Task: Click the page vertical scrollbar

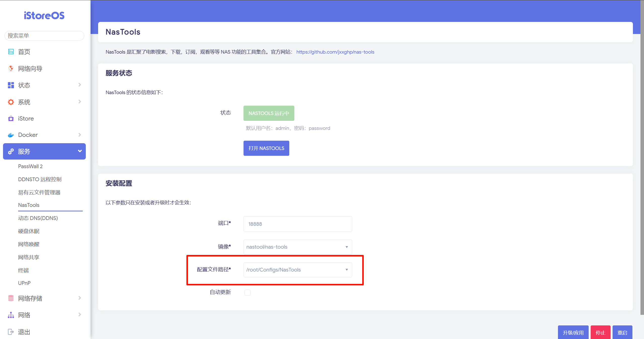Action: click(x=642, y=157)
